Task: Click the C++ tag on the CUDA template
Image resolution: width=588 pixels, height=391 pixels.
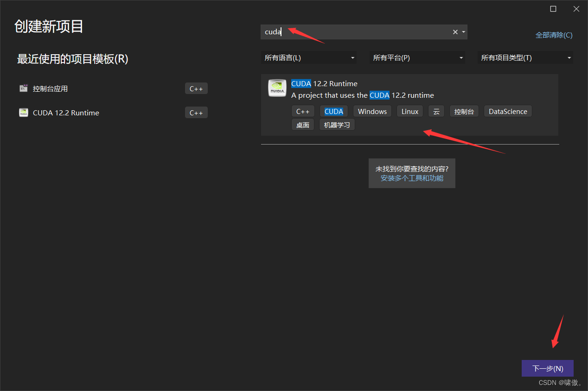Action: coord(303,111)
